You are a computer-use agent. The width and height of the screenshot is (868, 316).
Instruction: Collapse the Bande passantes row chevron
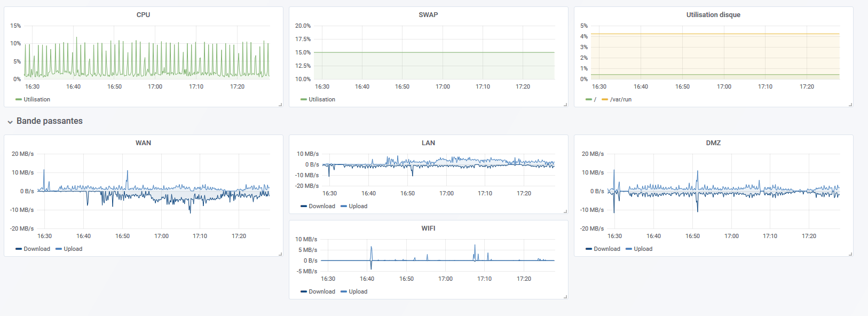point(10,122)
